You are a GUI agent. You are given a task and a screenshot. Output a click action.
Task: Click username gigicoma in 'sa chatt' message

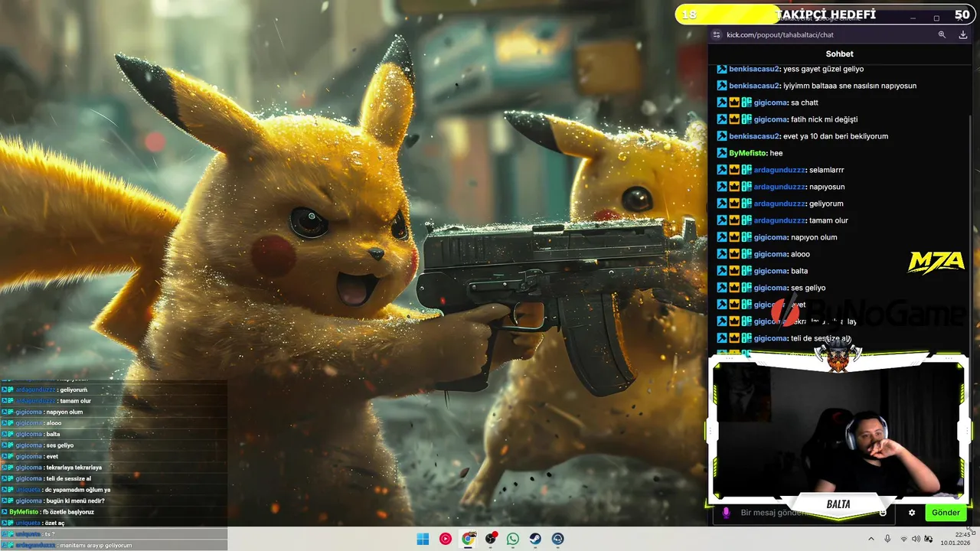770,103
